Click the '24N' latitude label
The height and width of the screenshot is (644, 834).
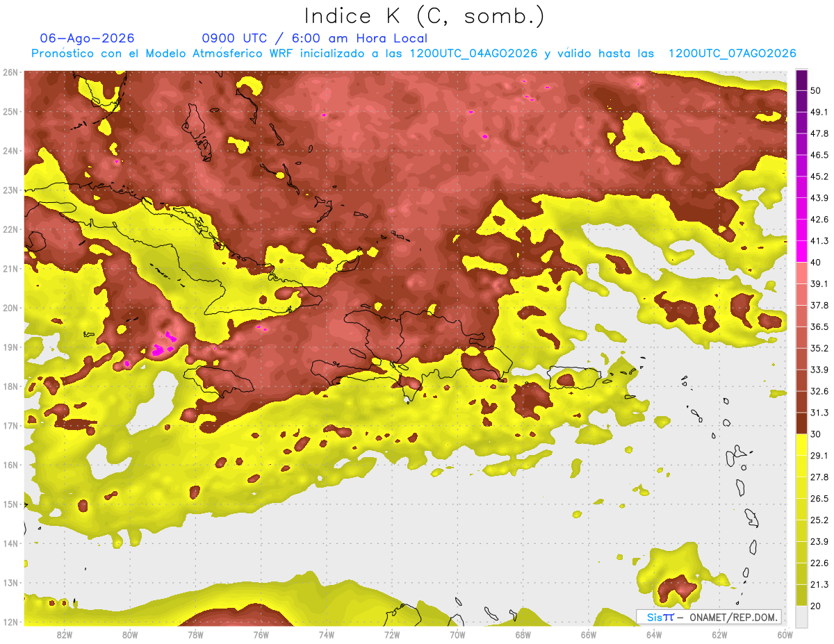[x=10, y=151]
